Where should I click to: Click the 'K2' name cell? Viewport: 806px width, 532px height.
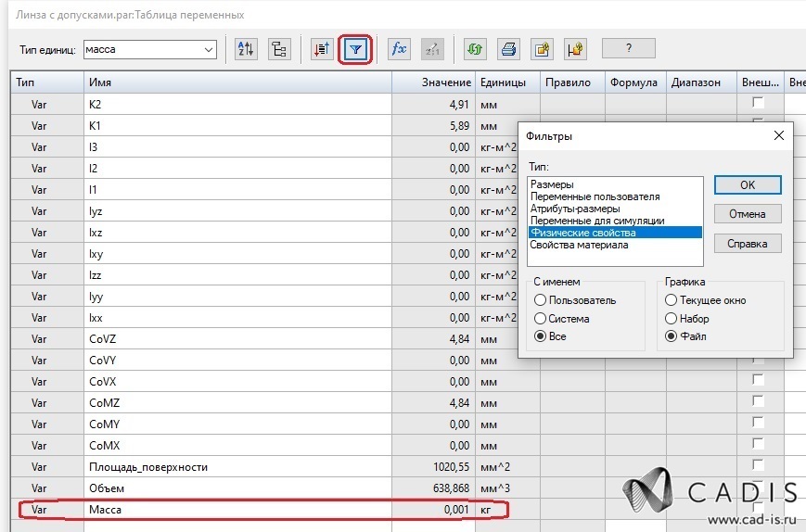pyautogui.click(x=237, y=104)
